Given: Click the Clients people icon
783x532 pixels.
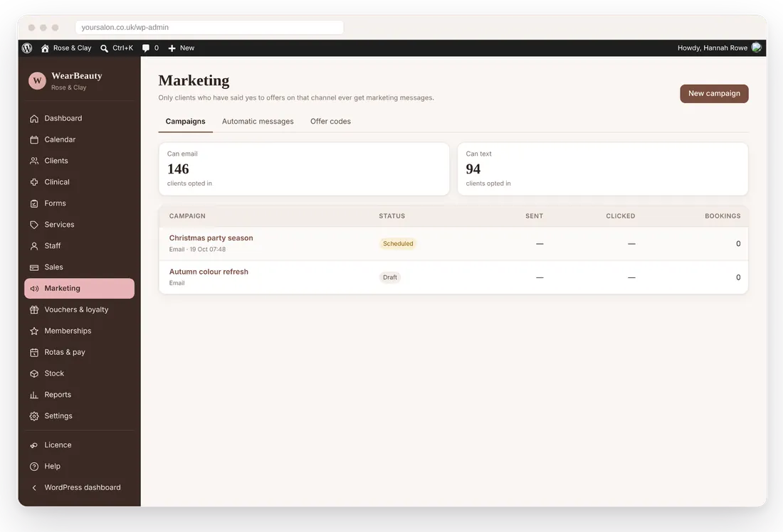Looking at the screenshot, I should [x=34, y=161].
